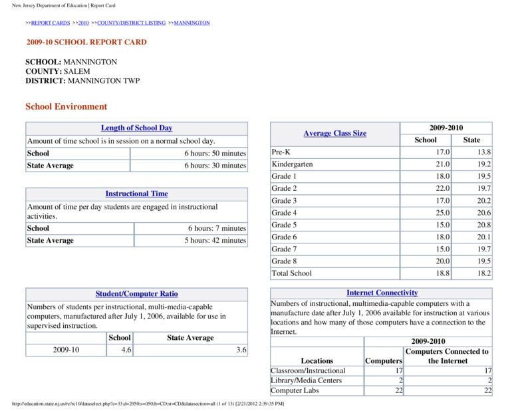Select the State Average instructional time cell
This screenshot has height=411, width=532.
191,240
